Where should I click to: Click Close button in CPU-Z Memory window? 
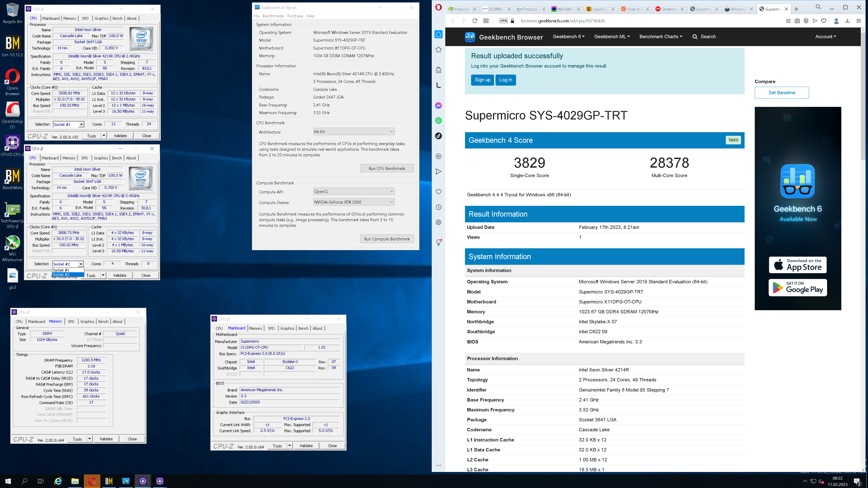(132, 439)
